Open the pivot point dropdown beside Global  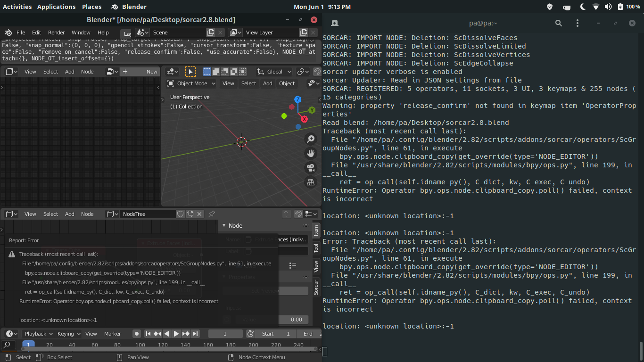tap(303, 72)
